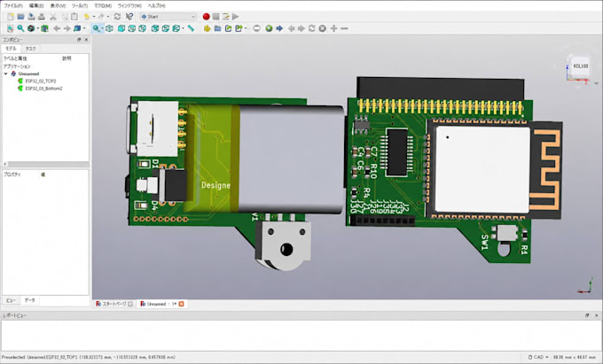The height and width of the screenshot is (364, 603).
Task: Set right view cube icon
Action: (142, 28)
